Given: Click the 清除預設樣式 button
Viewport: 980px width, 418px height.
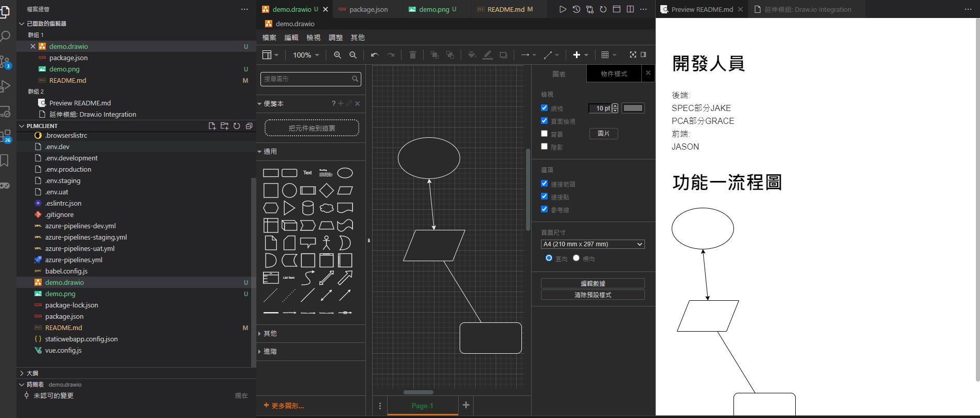Looking at the screenshot, I should pyautogui.click(x=592, y=295).
